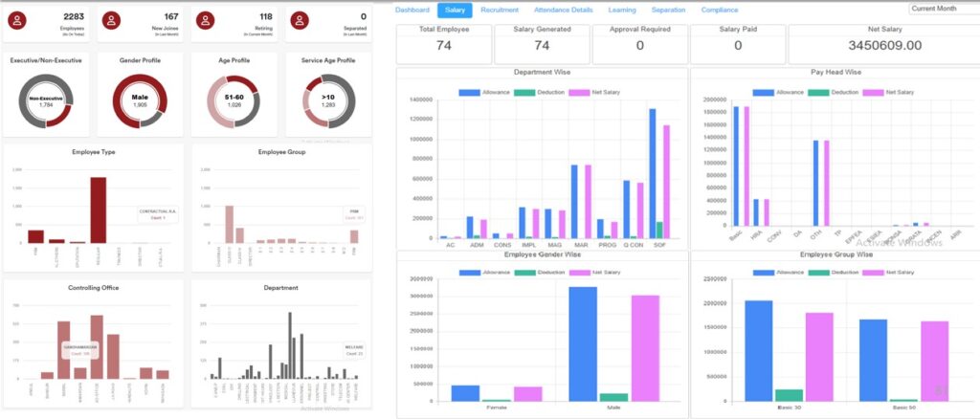
Task: Switch to the Recruitment tab
Action: pos(500,10)
